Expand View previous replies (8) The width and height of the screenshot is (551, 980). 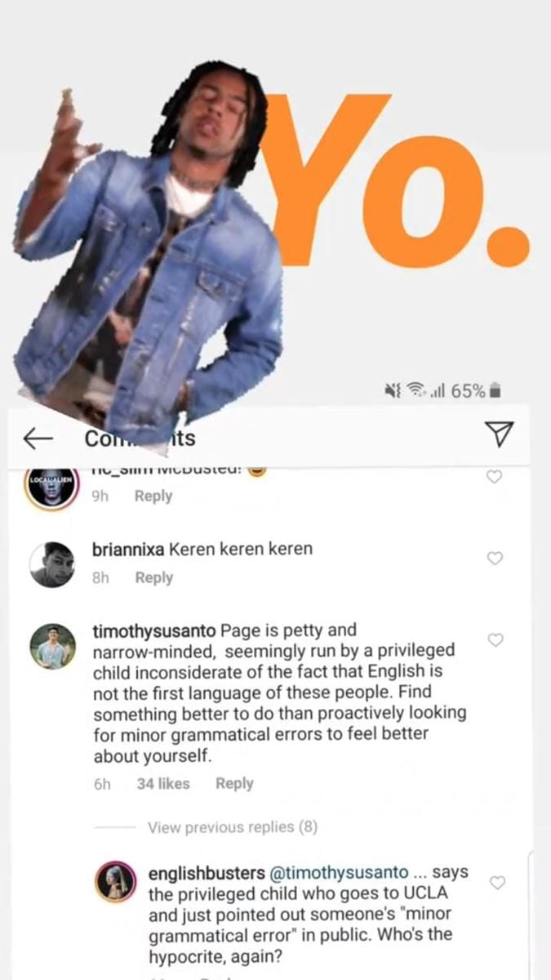[232, 827]
